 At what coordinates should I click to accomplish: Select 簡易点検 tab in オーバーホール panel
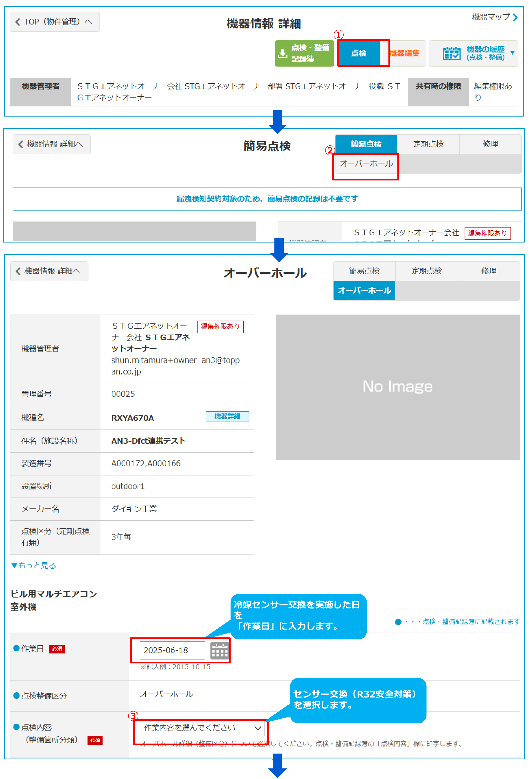click(364, 271)
